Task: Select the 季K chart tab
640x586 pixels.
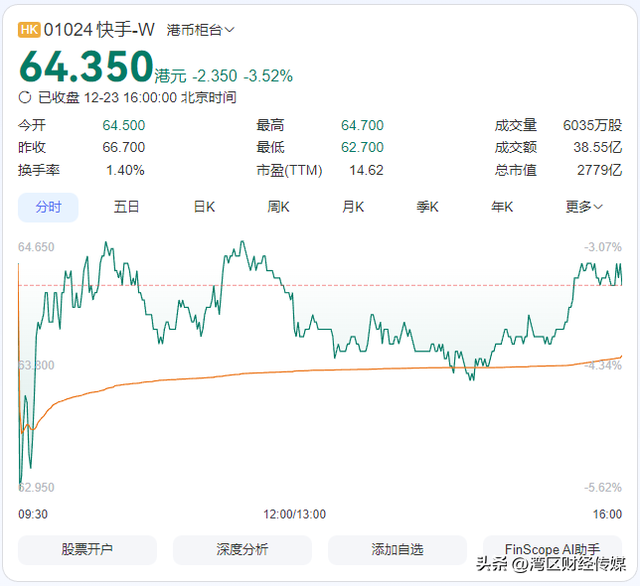Action: 427,207
